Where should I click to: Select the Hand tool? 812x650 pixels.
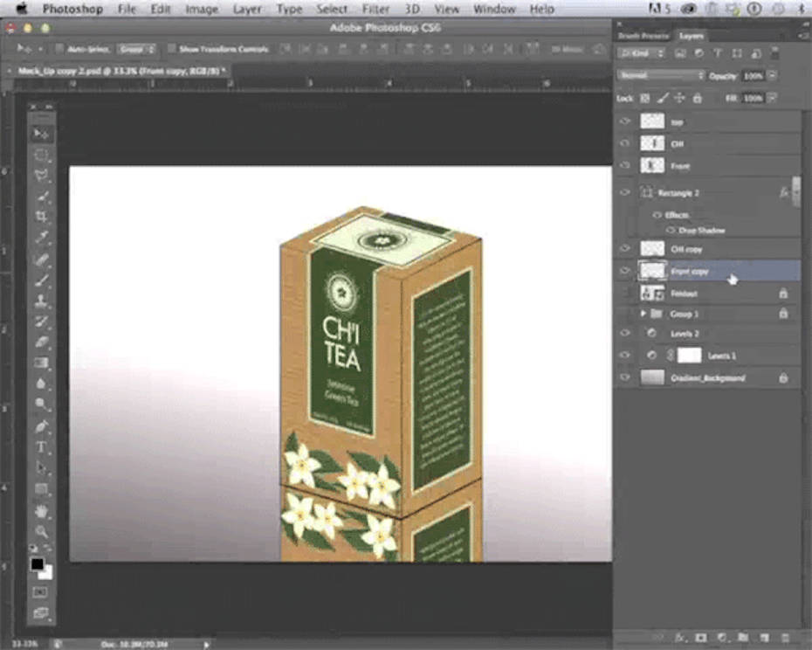pyautogui.click(x=41, y=510)
